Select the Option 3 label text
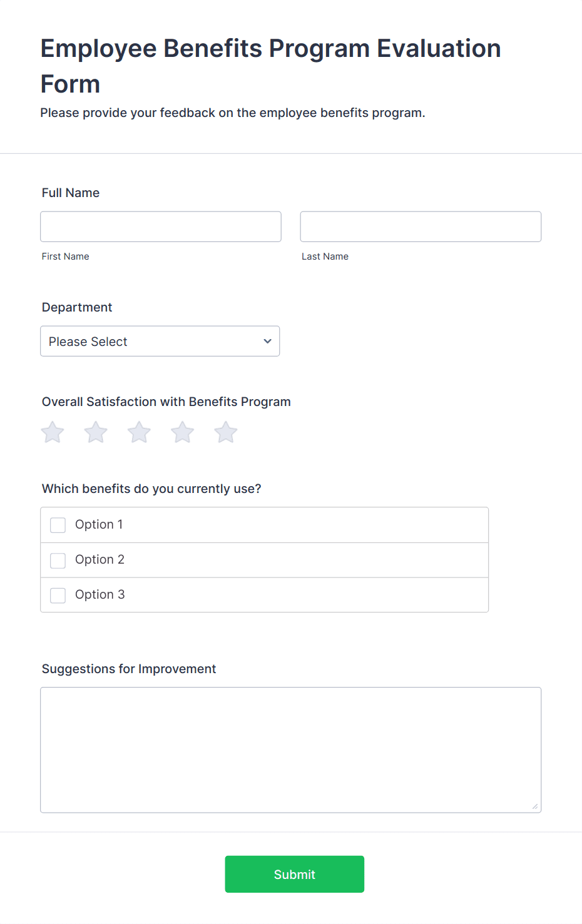The width and height of the screenshot is (582, 924). [100, 594]
